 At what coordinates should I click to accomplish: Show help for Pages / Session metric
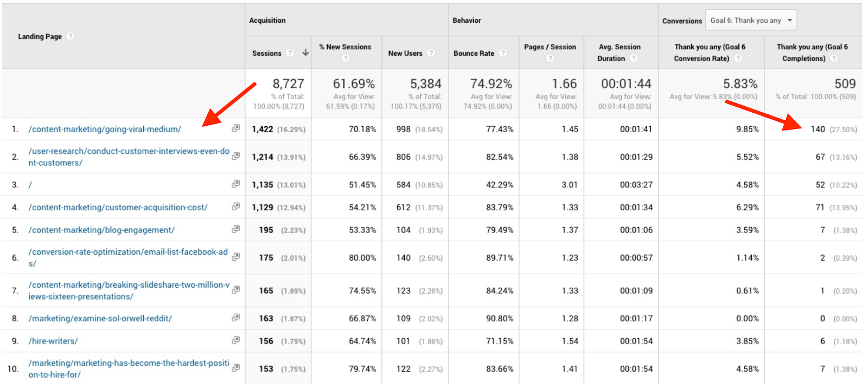point(550,58)
